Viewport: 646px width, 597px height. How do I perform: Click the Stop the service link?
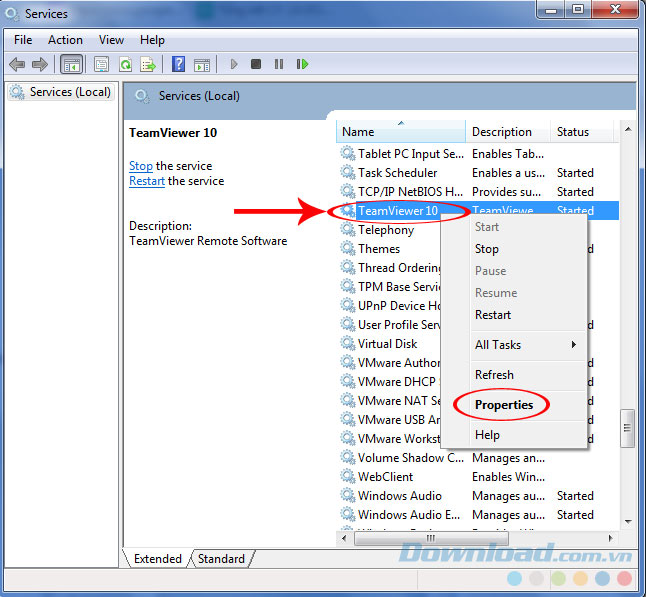pyautogui.click(x=140, y=166)
